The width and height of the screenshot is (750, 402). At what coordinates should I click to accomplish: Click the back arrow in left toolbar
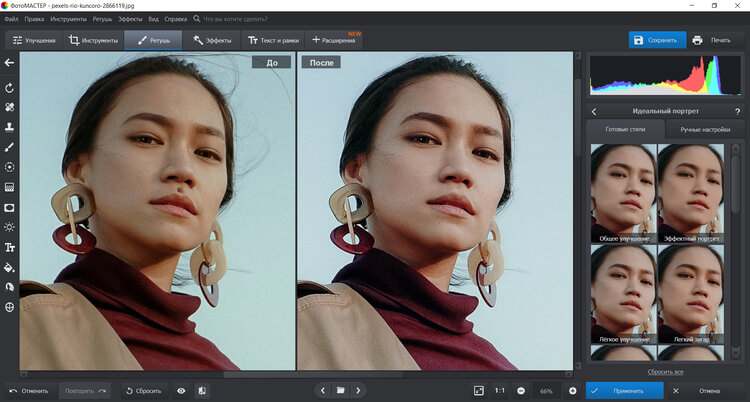pyautogui.click(x=9, y=63)
